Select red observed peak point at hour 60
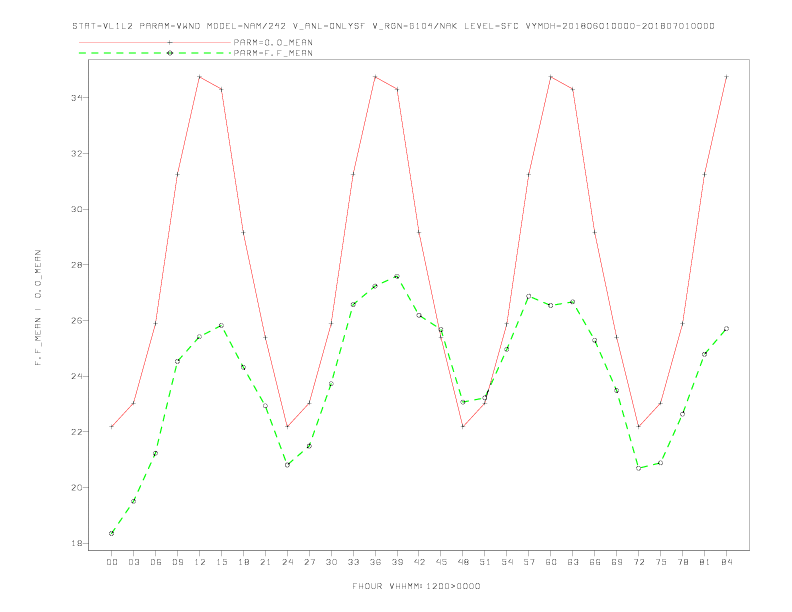This screenshot has width=792, height=612. (551, 77)
